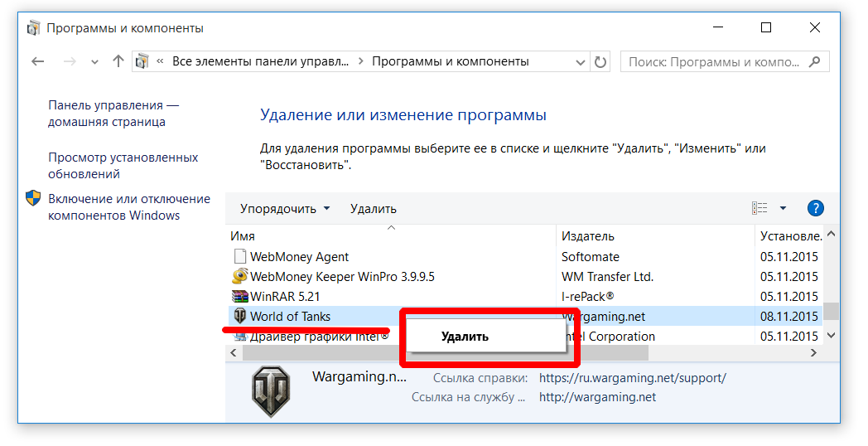Expand the address bar history dropdown
This screenshot has height=446, width=868.
[580, 61]
